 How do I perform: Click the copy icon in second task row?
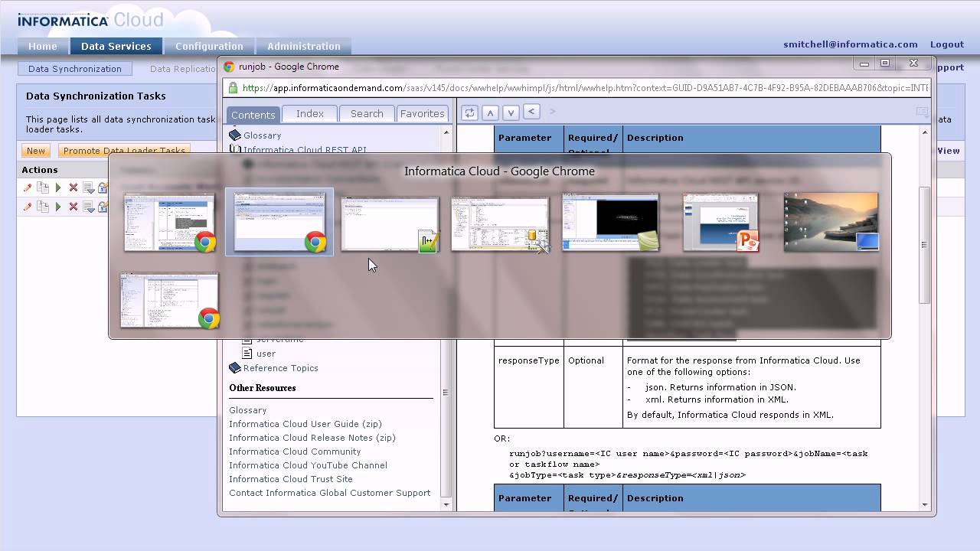click(x=43, y=207)
